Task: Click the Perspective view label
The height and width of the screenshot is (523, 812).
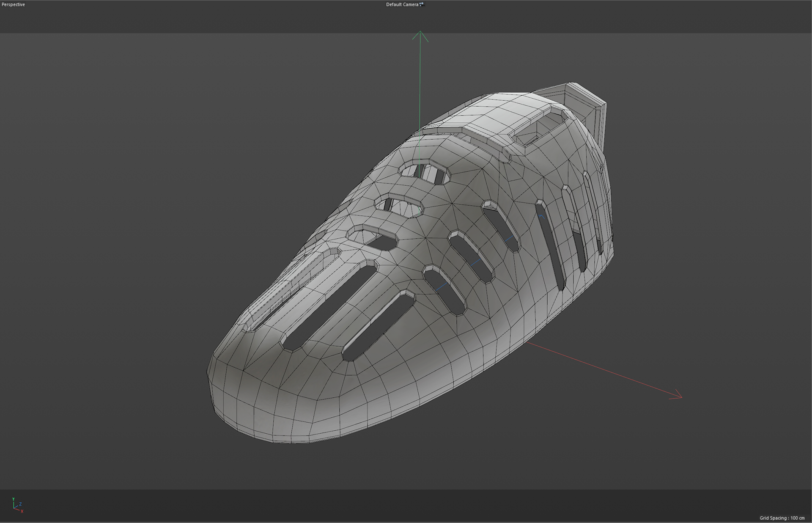Action: click(x=14, y=5)
